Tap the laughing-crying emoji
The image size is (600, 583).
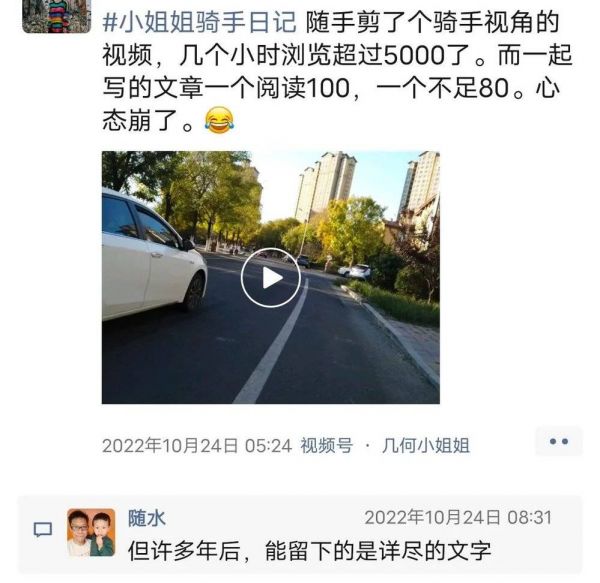[x=219, y=120]
